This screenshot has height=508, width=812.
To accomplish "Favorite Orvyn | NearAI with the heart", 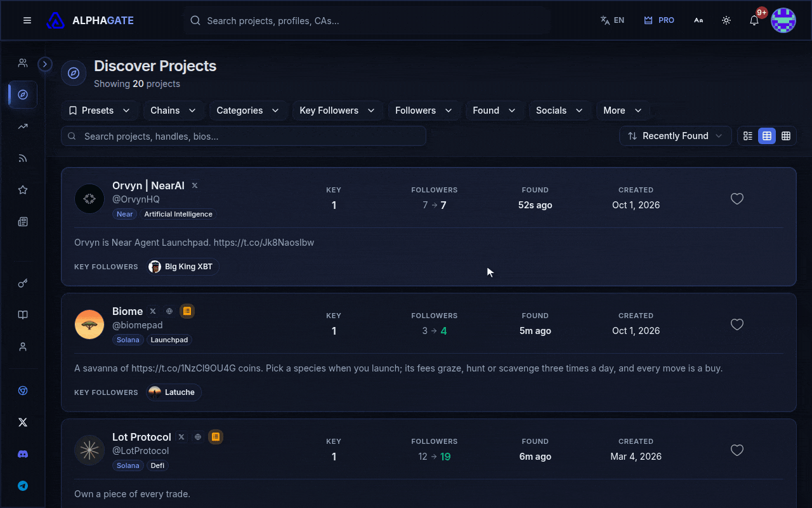I will pyautogui.click(x=737, y=199).
